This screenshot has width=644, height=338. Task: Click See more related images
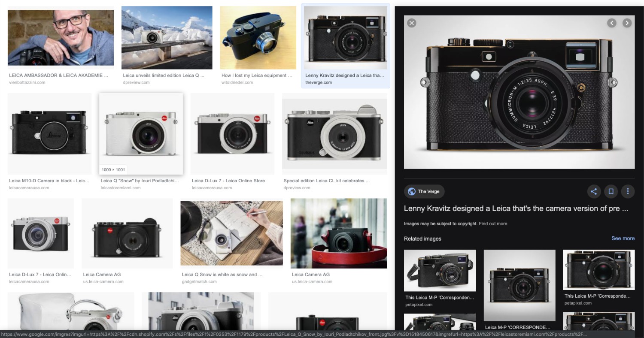pyautogui.click(x=623, y=238)
